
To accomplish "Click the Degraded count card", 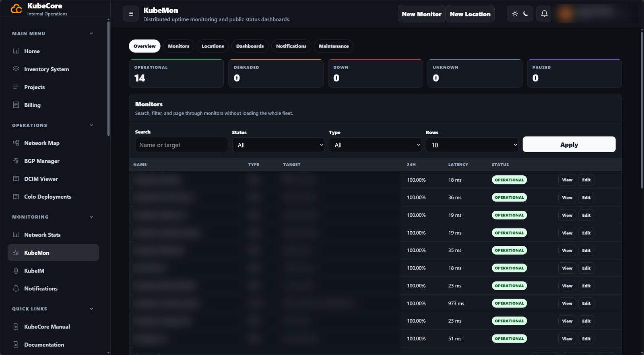I will (276, 73).
